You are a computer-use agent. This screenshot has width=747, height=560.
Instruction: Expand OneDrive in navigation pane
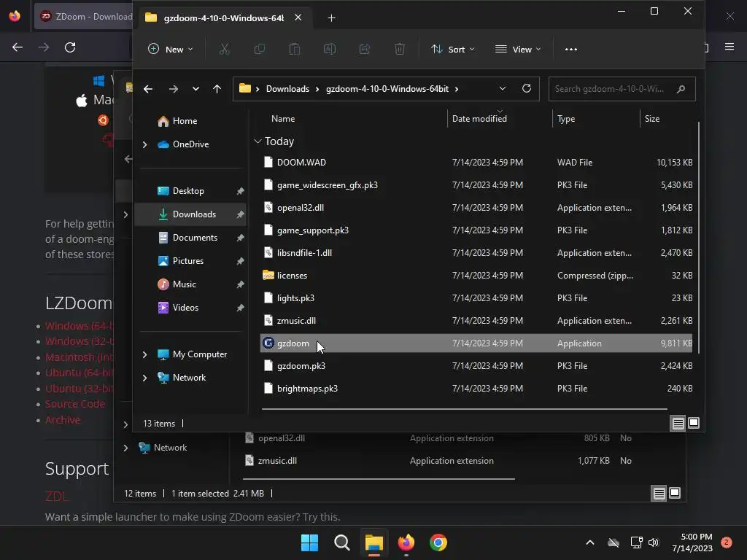pyautogui.click(x=145, y=144)
